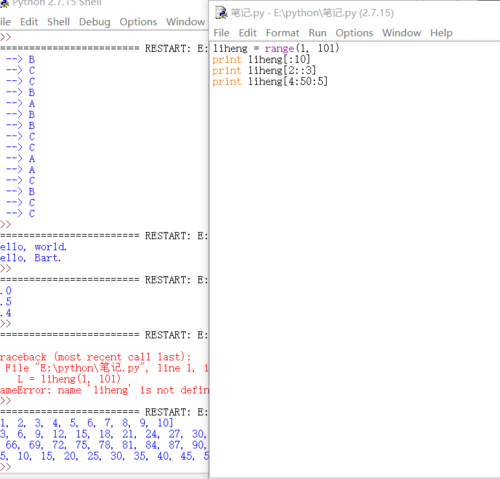Viewport: 500px width, 479px height.
Task: Click the line 'print liheng[:10]' in the editor
Action: [261, 59]
